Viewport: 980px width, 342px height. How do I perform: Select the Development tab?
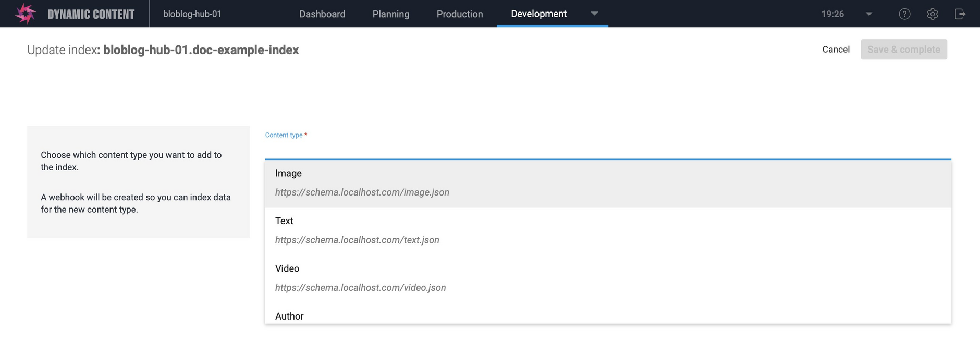pyautogui.click(x=538, y=14)
